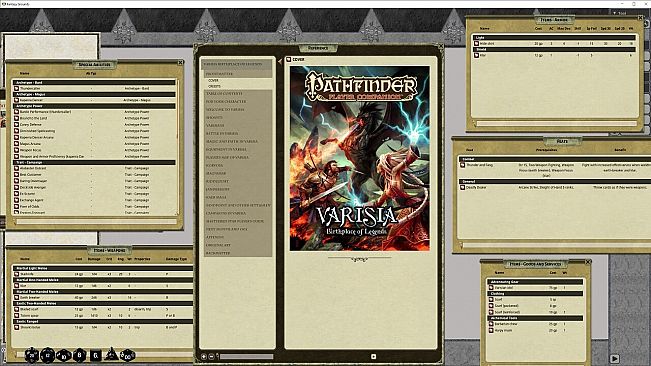Open the Barbarian chew item link icon
The height and width of the screenshot is (366, 651).
click(x=491, y=324)
